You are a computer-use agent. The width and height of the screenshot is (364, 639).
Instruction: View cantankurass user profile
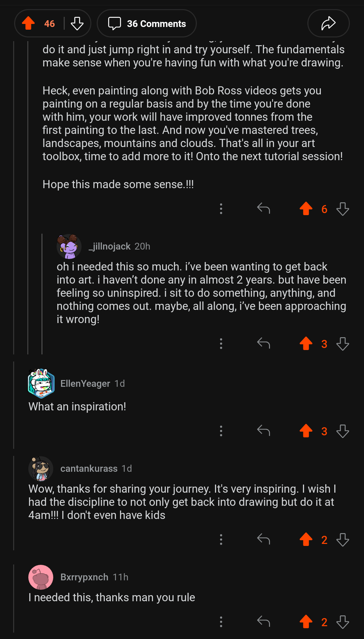[89, 468]
